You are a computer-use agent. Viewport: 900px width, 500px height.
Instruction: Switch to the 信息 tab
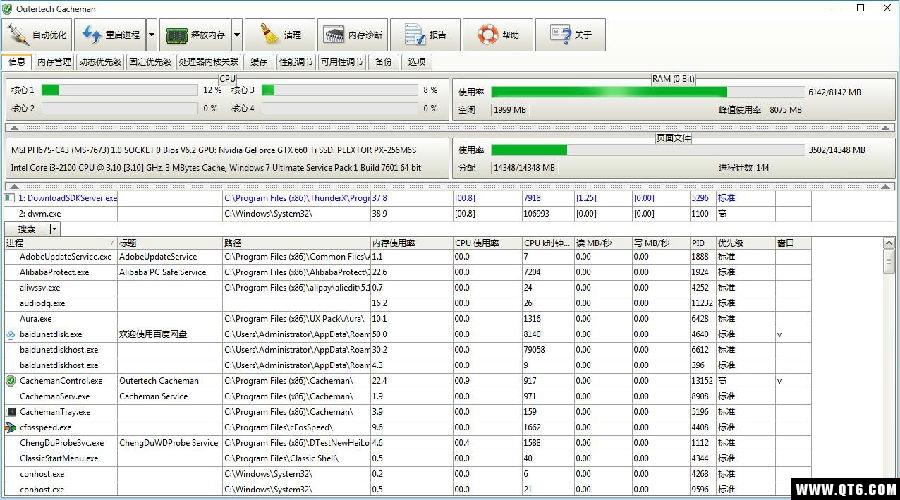pyautogui.click(x=17, y=62)
